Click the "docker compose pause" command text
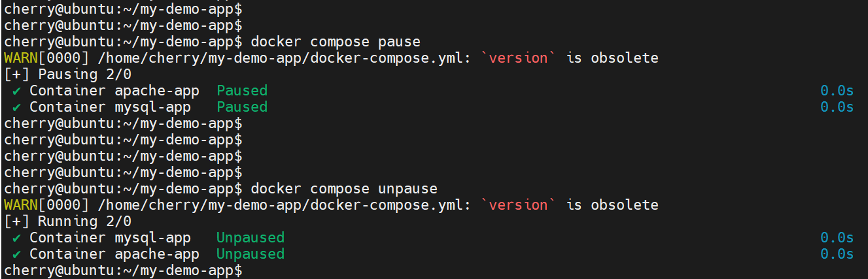 coord(336,42)
